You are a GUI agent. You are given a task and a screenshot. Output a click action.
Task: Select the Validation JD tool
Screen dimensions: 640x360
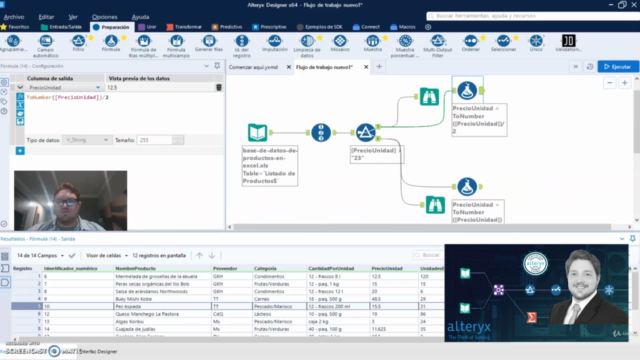(x=569, y=43)
